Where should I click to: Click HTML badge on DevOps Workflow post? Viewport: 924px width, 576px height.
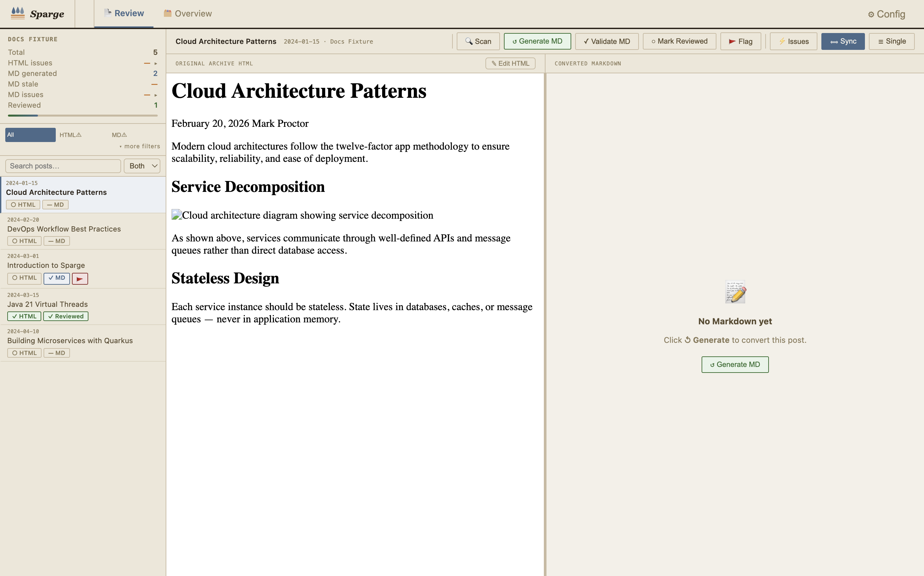coord(24,241)
